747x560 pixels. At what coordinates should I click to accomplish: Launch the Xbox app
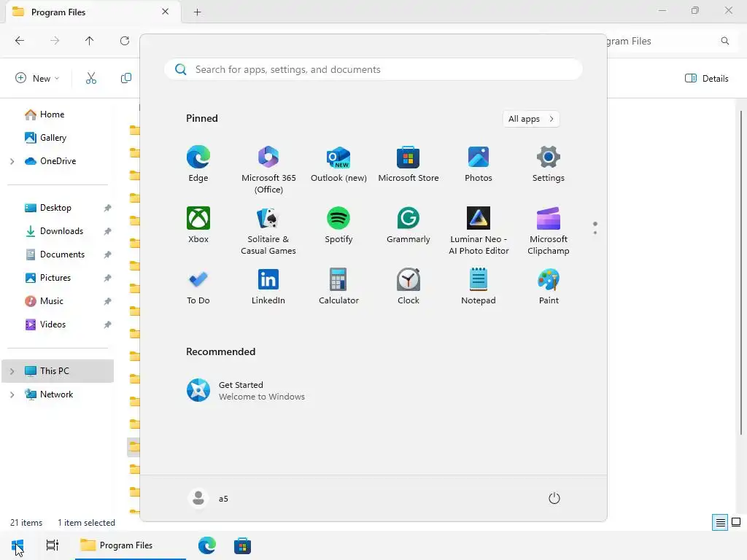point(198,225)
